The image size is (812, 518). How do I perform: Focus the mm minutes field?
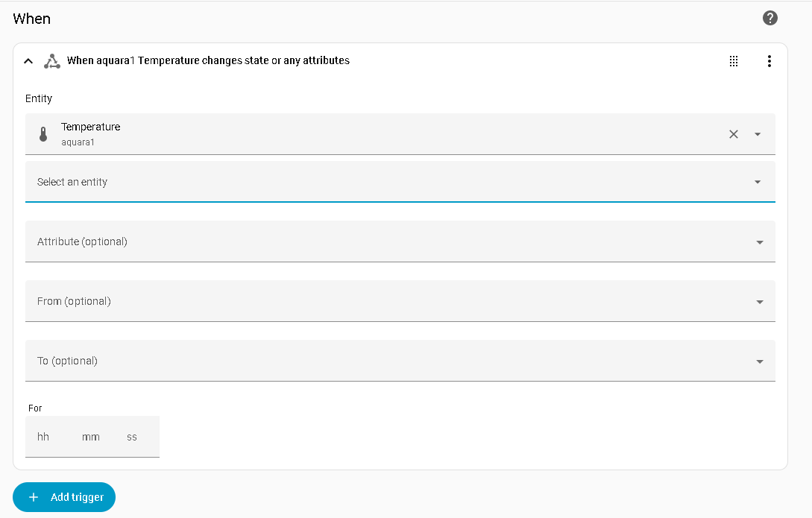pos(91,437)
